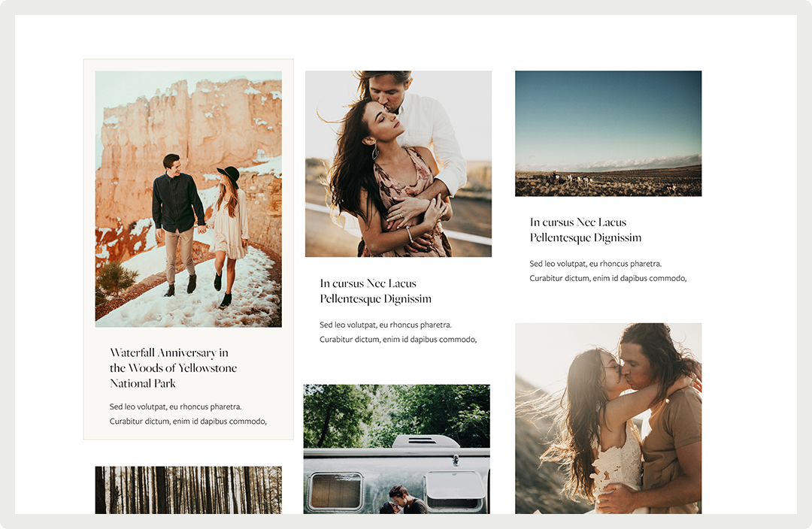Select the excerpt text below the forehead-kiss photo post
The width and height of the screenshot is (812, 529).
coord(398,332)
